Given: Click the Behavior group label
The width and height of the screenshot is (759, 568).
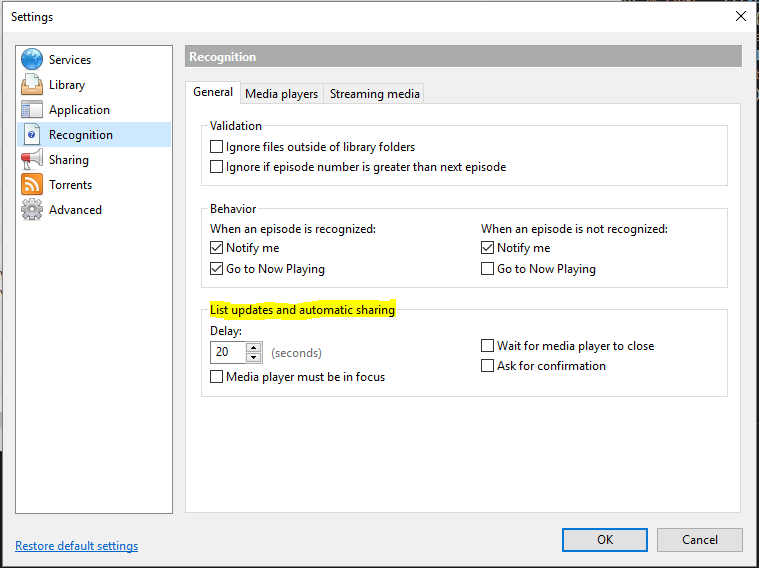Looking at the screenshot, I should (233, 209).
